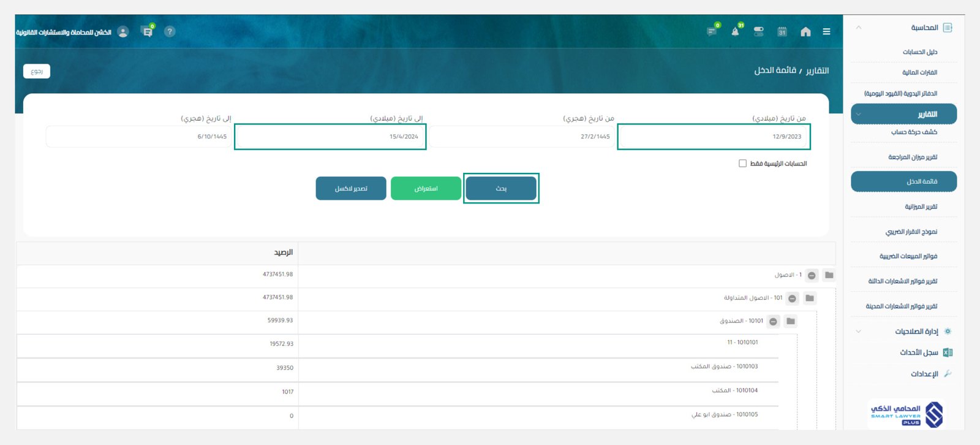Open تقرير فواتير الاشعارات المدينة
The image size is (980, 445).
point(902,306)
